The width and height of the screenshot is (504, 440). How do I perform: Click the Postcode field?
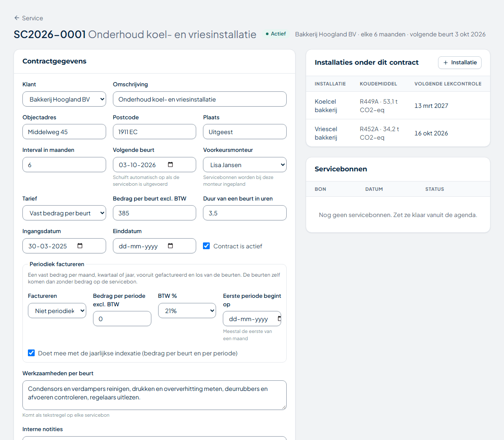pos(154,132)
